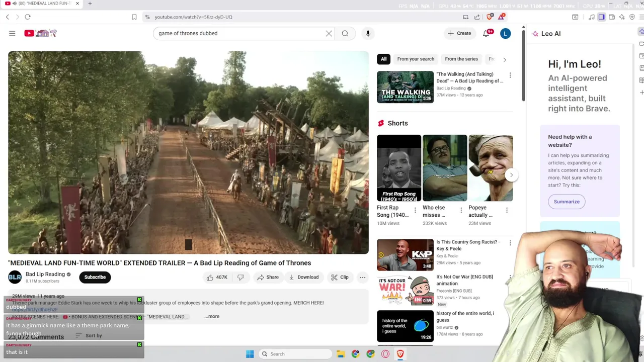Open the Bad Lip Reading channel name link
This screenshot has width=644, height=362.
click(x=45, y=274)
